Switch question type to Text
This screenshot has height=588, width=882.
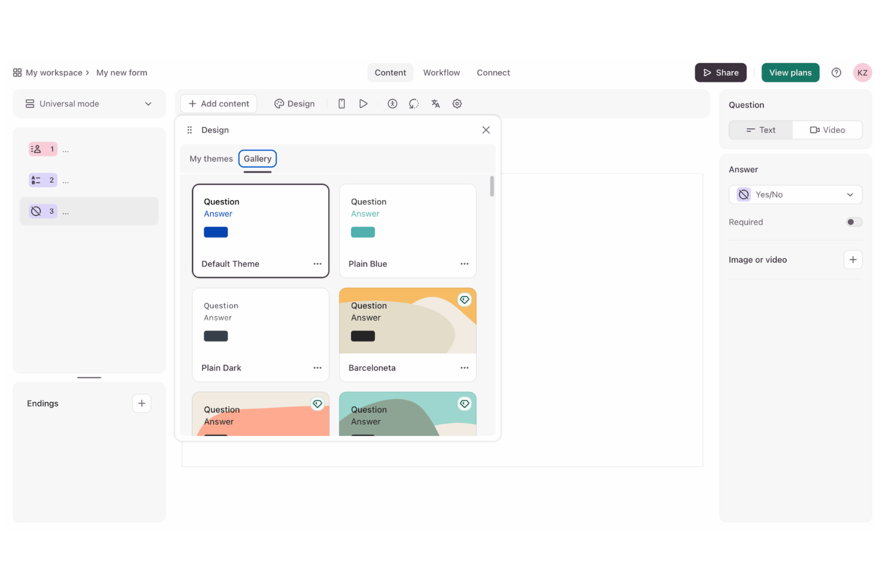click(761, 130)
